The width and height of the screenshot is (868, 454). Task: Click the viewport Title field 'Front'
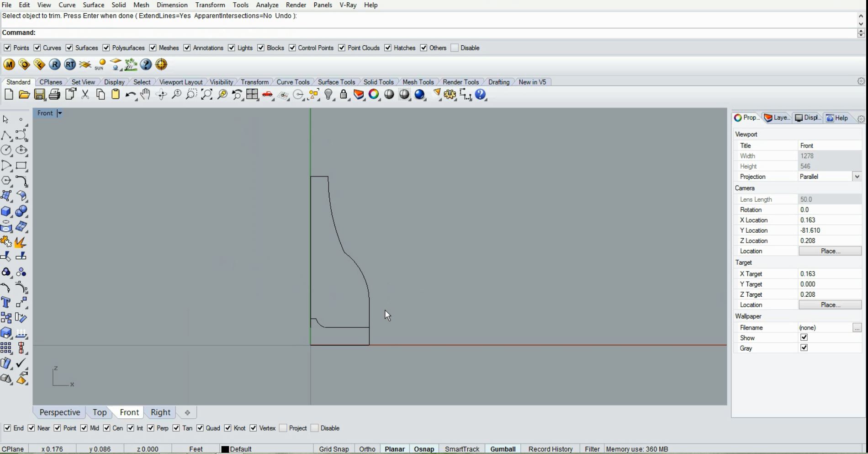tap(830, 146)
